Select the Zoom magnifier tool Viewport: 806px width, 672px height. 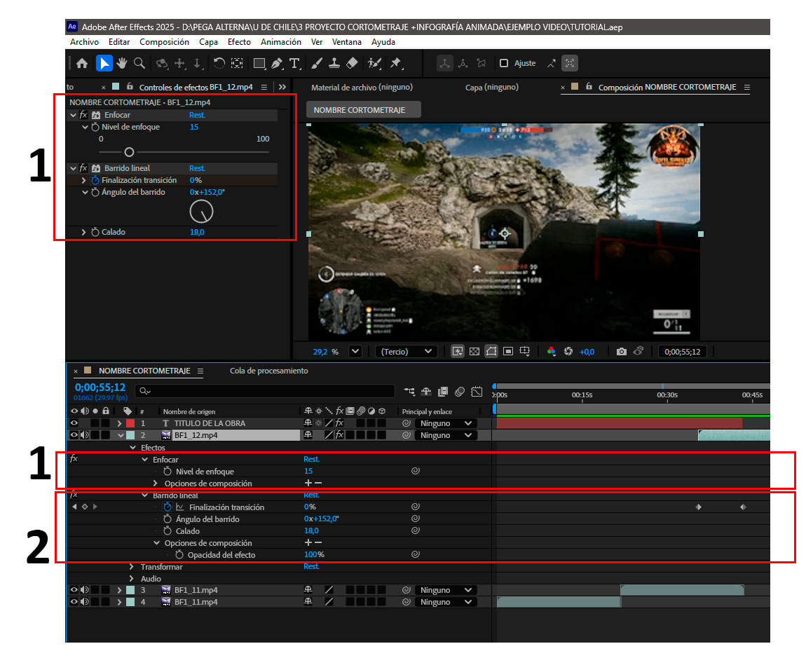click(139, 63)
